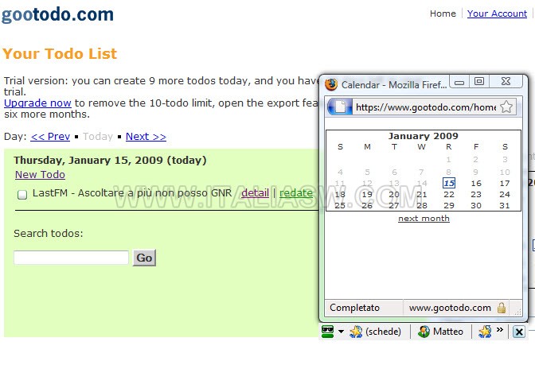
Task: Select January 21 in the calendar
Action: [x=422, y=194]
